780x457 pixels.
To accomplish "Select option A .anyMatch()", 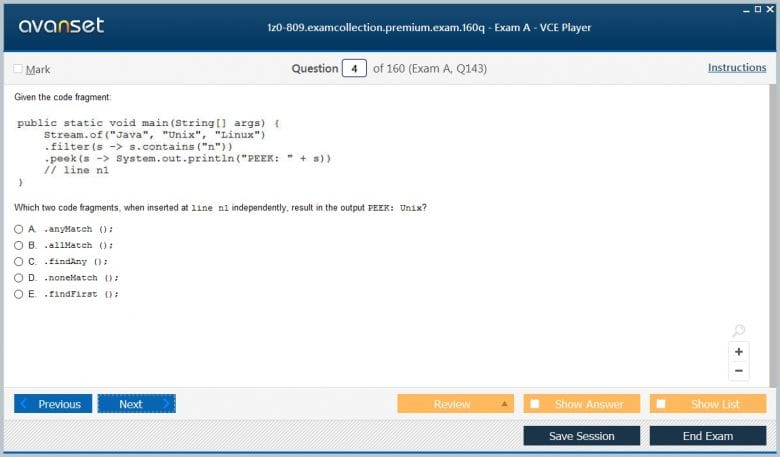I will click(18, 229).
